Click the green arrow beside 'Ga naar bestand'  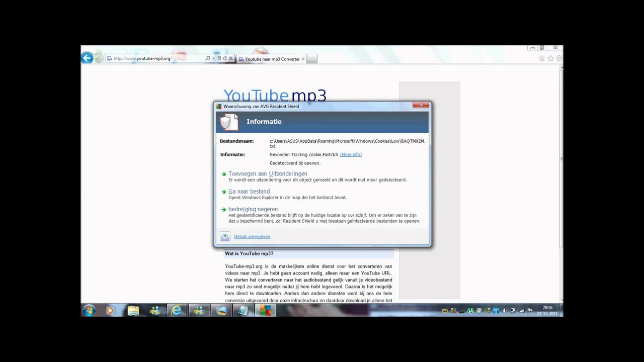click(224, 192)
